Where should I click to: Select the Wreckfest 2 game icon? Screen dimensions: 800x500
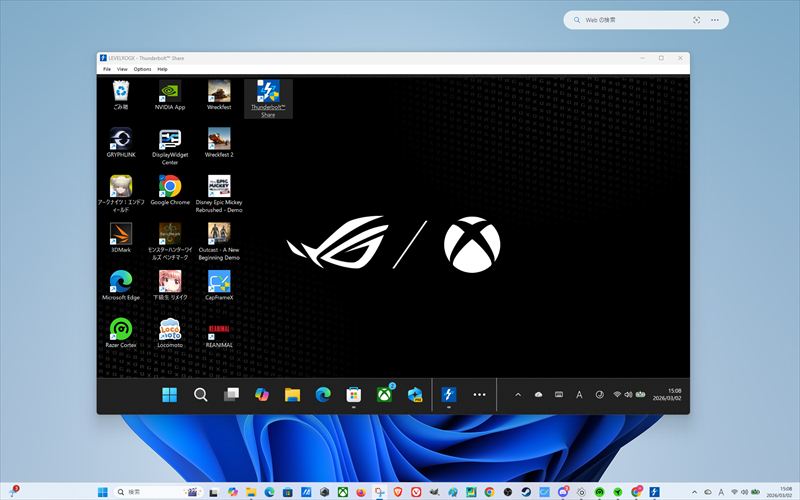[x=219, y=142]
